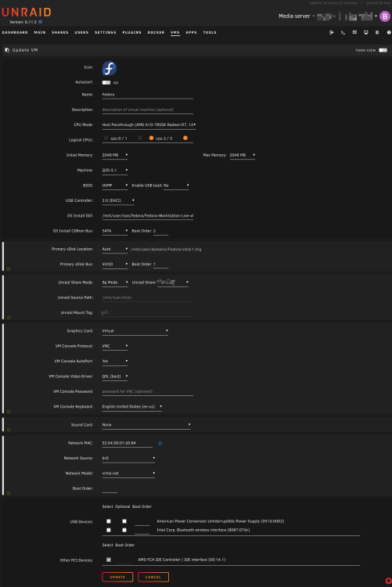Open the Enable USB boot dropdown
The width and height of the screenshot is (392, 587).
click(x=176, y=185)
